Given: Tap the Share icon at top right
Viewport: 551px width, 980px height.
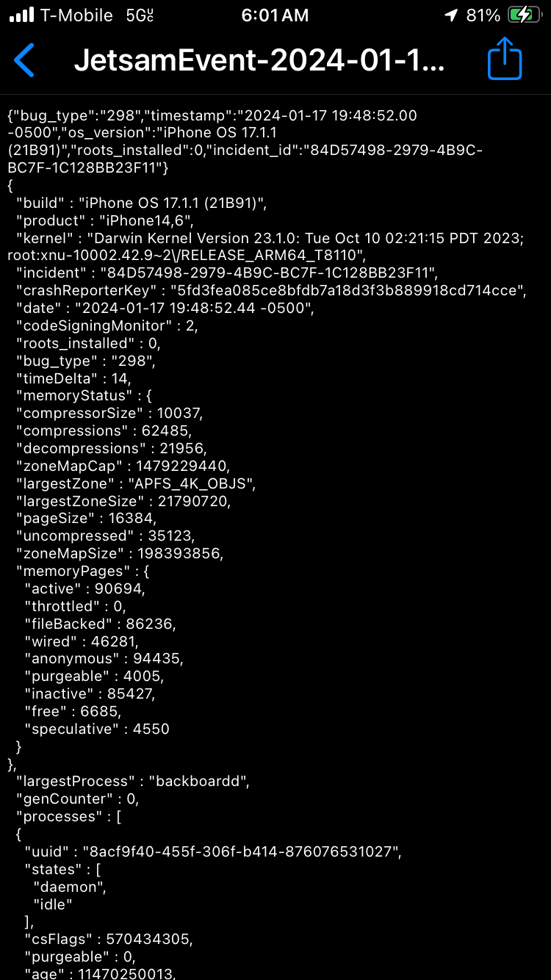Looking at the screenshot, I should (505, 60).
